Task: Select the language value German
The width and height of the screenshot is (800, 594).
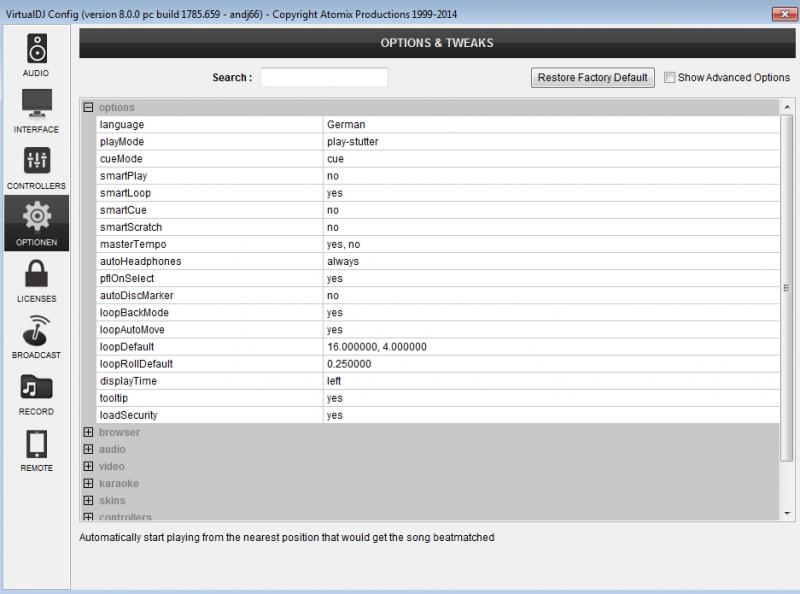Action: 346,125
